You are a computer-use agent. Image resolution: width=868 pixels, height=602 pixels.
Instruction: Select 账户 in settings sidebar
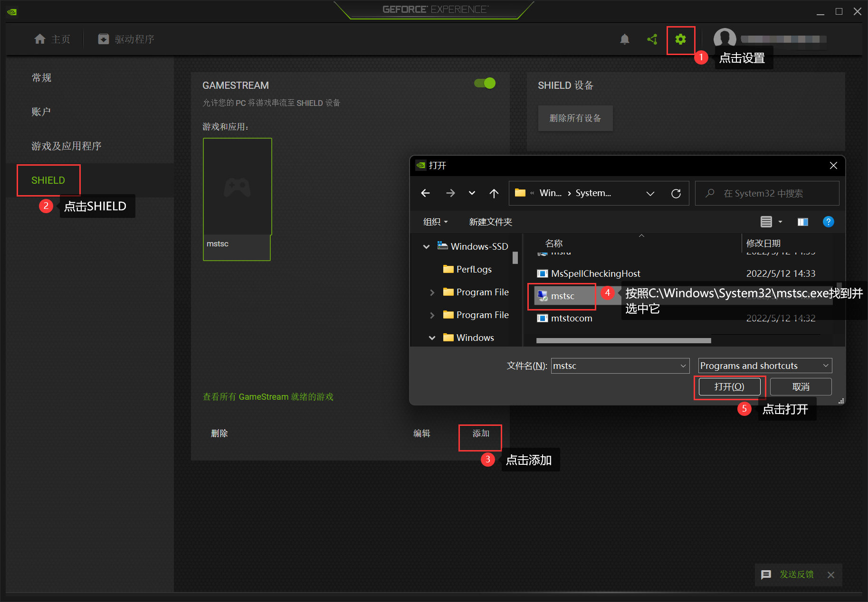click(x=41, y=112)
